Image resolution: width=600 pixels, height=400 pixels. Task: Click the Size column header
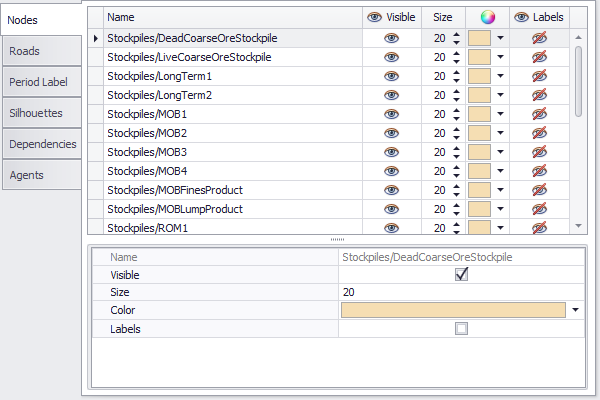(443, 17)
